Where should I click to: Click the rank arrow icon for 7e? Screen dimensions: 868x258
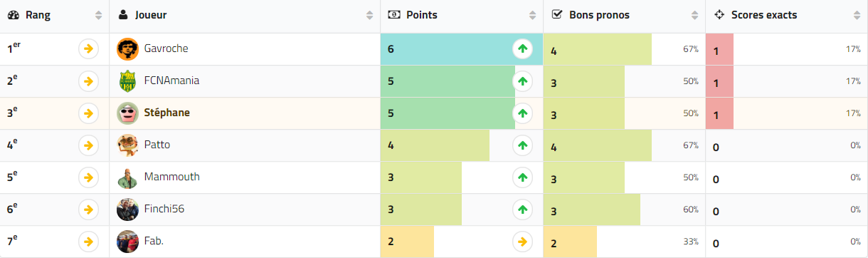(x=88, y=242)
